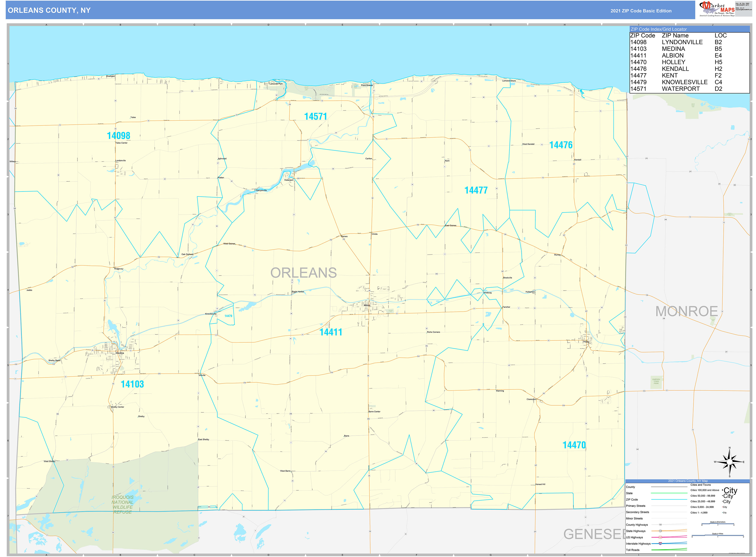Viewport: 756px width, 557px height.
Task: Expand the Cities and Towns legend section
Action: (x=701, y=485)
